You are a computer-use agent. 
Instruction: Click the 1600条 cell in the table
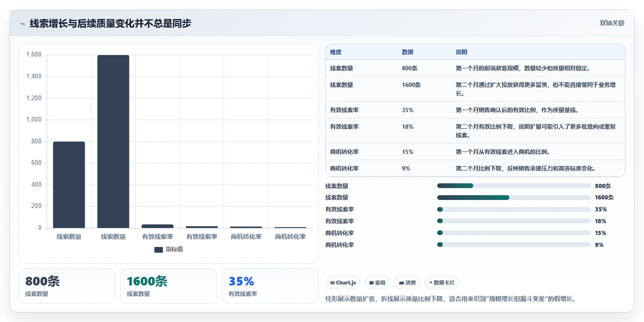tap(411, 85)
